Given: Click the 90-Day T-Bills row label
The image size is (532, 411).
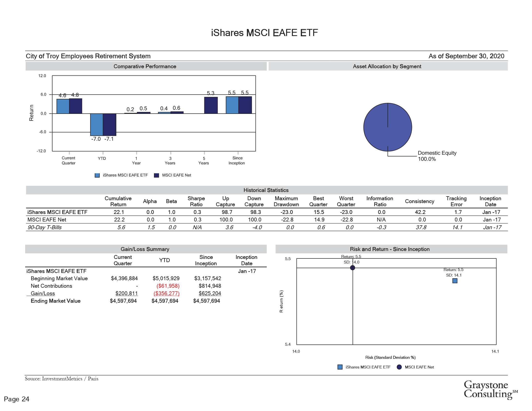Looking at the screenshot, I should (44, 228).
